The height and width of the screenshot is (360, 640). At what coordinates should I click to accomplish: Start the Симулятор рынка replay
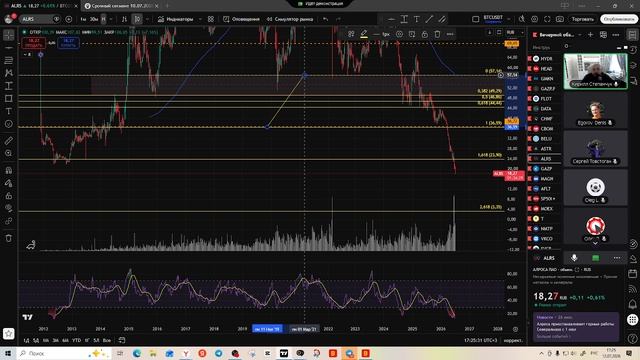(290, 19)
